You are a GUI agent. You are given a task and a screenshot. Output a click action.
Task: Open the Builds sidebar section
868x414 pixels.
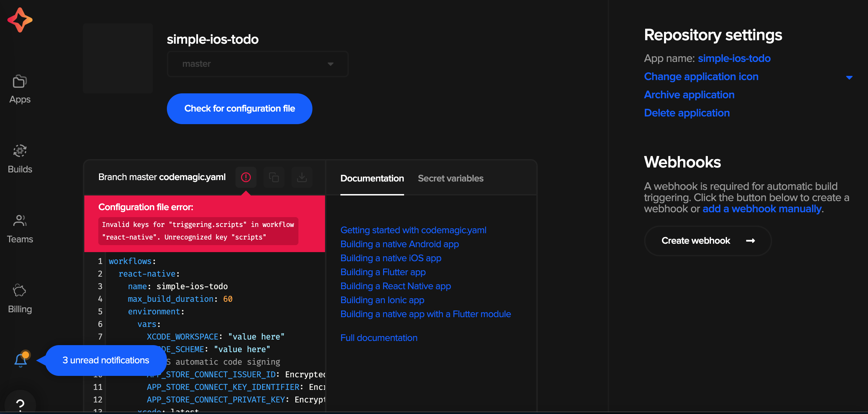pyautogui.click(x=20, y=159)
